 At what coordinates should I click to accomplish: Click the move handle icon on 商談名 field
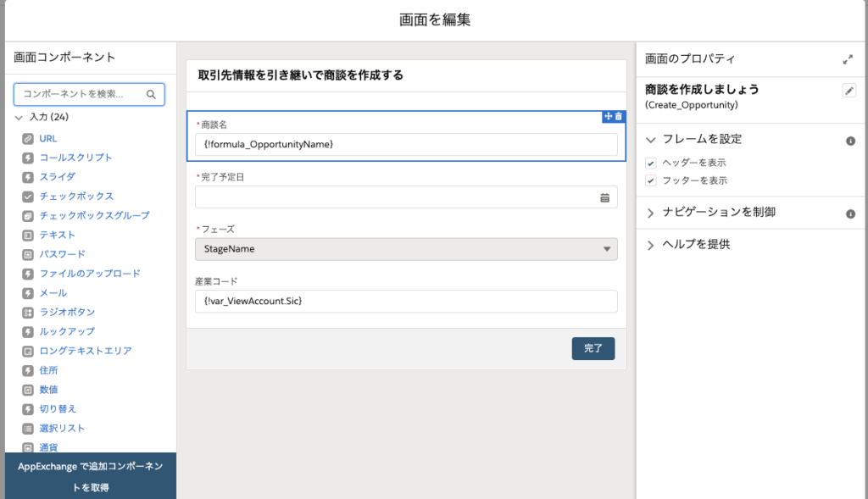(609, 116)
